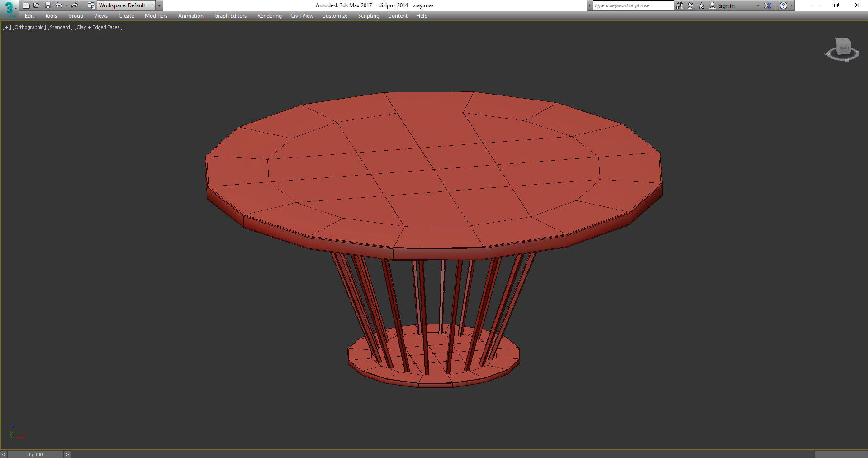Expand the InfoCenter search arrow

589,5
